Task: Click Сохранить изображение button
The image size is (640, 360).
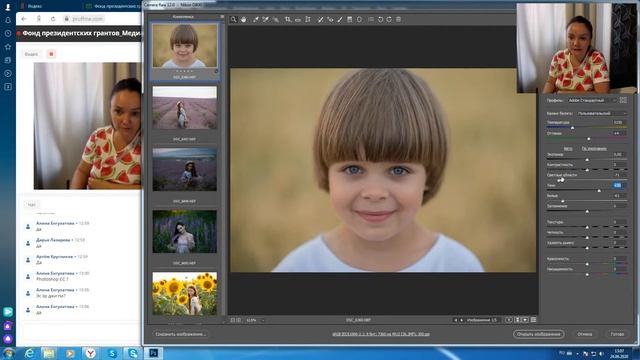Action: pos(180,334)
